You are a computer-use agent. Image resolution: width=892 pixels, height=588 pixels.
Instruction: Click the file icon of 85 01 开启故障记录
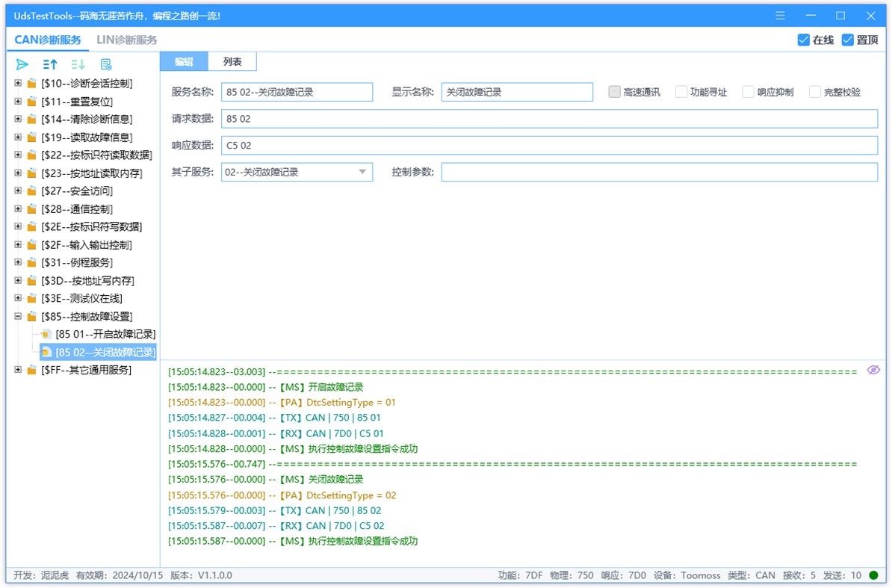click(x=46, y=335)
